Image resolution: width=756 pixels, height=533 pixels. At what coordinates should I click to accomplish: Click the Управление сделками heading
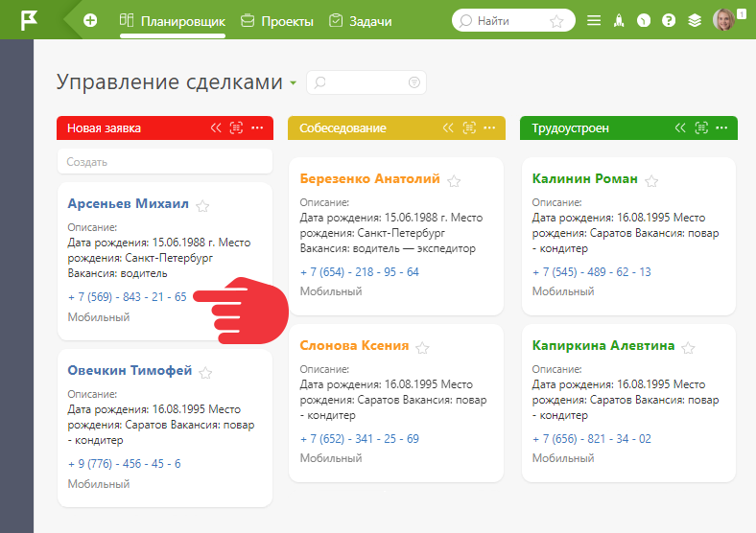[170, 81]
